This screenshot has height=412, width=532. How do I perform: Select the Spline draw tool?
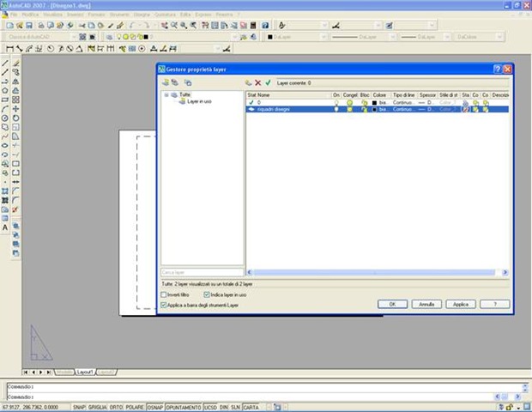[5, 136]
